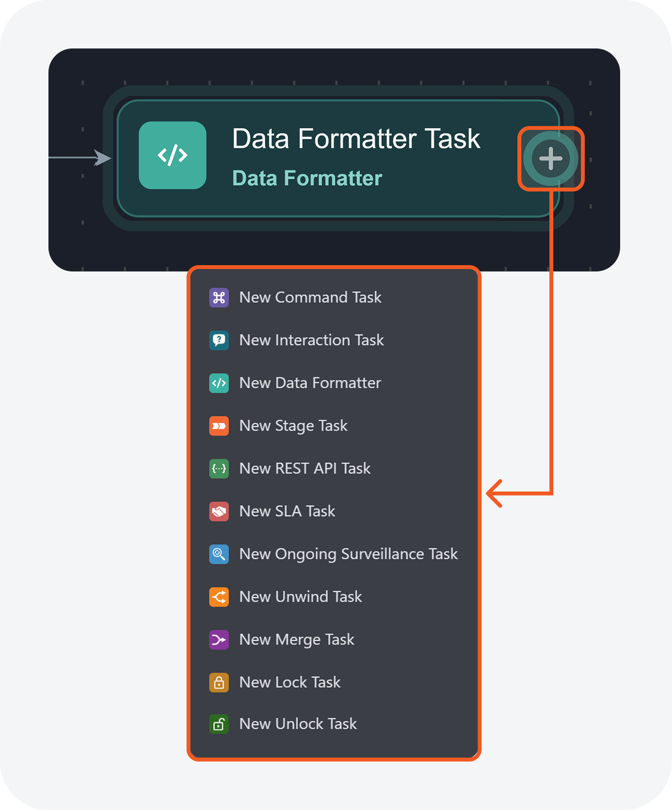Select New Command Task from menu
This screenshot has width=672, height=810.
(x=310, y=298)
